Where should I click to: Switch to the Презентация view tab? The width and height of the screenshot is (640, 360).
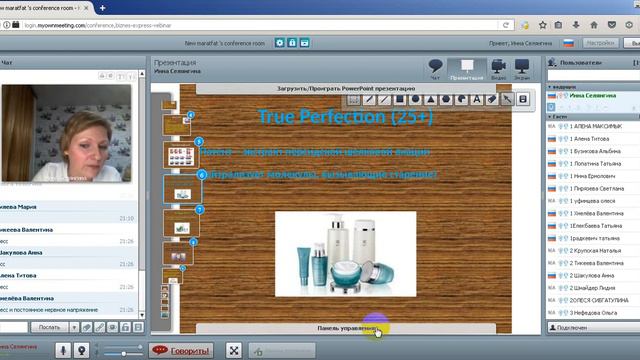click(467, 69)
